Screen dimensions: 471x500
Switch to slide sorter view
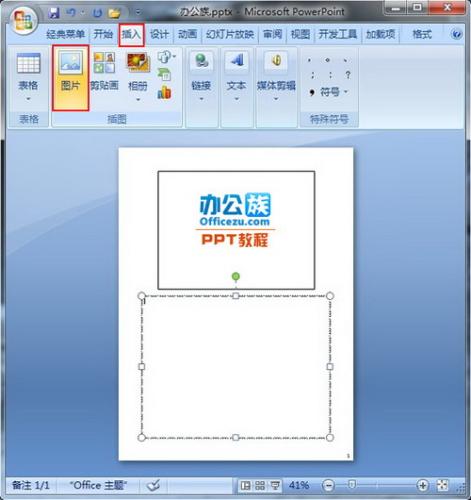260,485
